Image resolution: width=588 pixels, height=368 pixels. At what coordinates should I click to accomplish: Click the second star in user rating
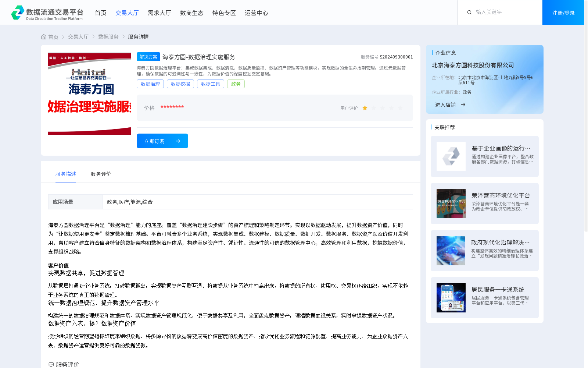tap(374, 108)
